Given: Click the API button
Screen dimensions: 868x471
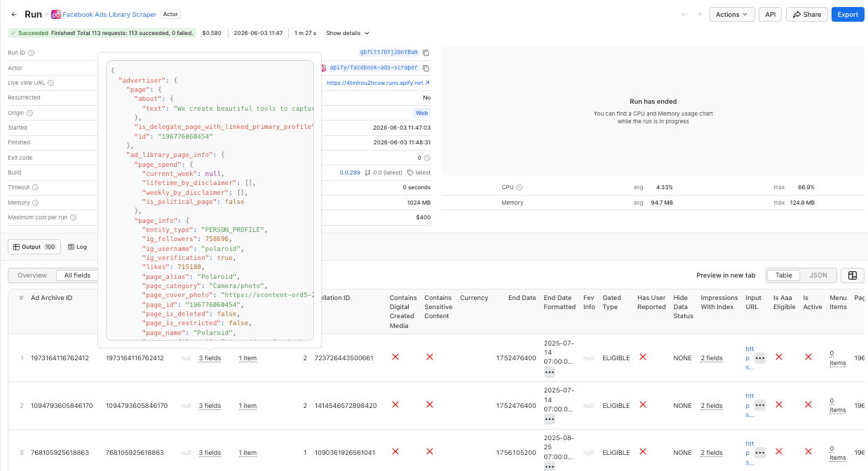Looking at the screenshot, I should (x=770, y=14).
